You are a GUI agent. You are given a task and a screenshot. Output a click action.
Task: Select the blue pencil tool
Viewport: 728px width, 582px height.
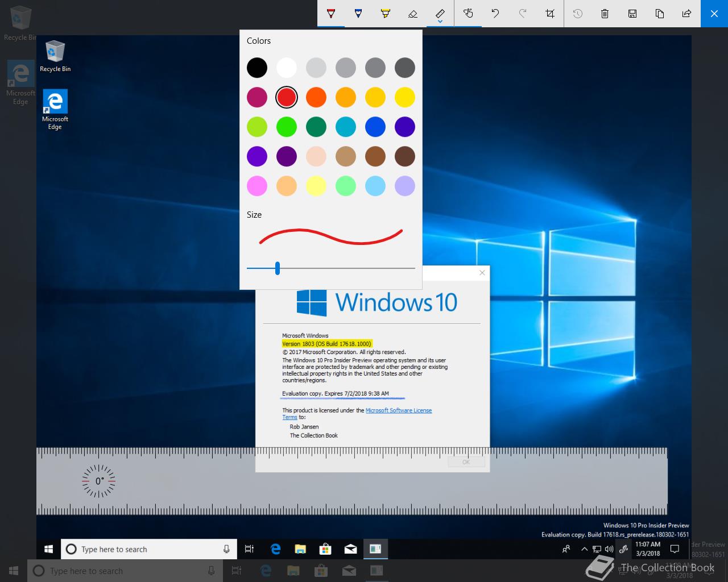(358, 13)
